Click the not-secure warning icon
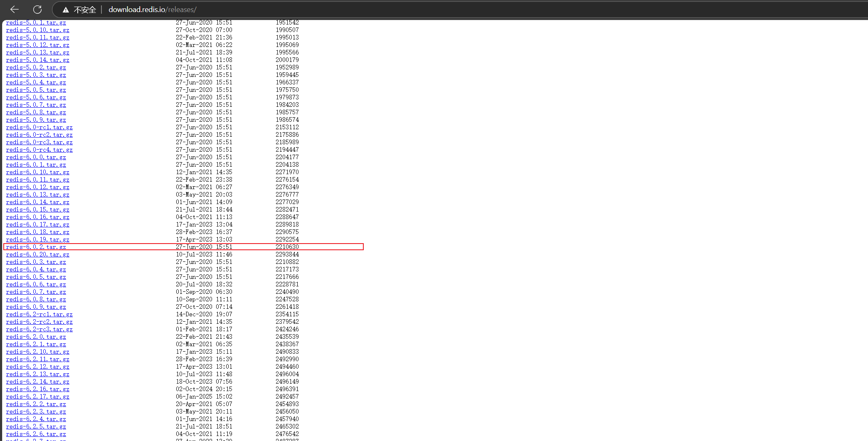Screen dimensions: 868x441 point(66,10)
